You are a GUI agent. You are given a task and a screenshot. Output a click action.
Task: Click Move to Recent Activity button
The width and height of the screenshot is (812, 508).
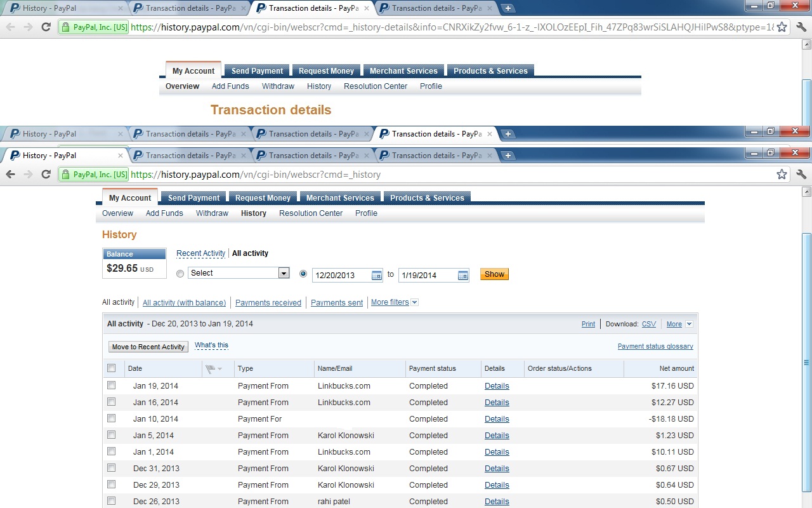point(148,347)
